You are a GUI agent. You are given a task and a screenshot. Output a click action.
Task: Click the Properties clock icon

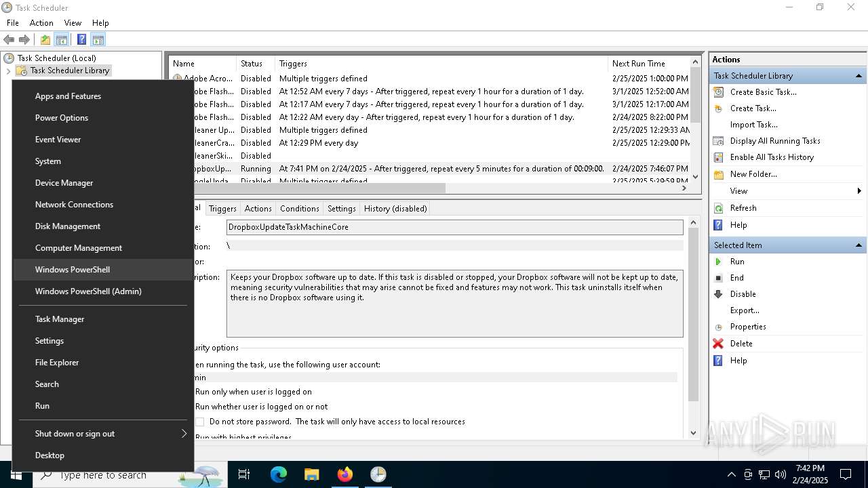[718, 327]
